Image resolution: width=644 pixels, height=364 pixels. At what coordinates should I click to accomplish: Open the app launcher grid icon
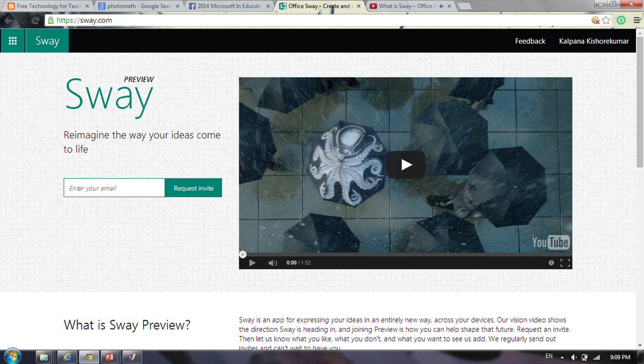click(13, 41)
